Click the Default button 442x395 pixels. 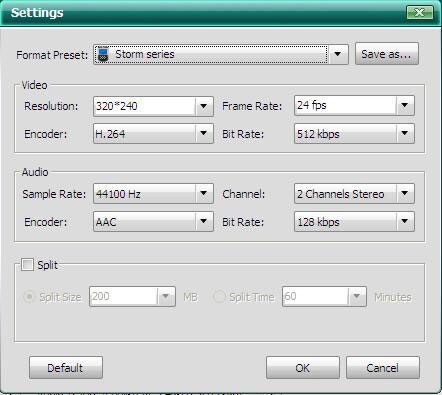click(66, 368)
